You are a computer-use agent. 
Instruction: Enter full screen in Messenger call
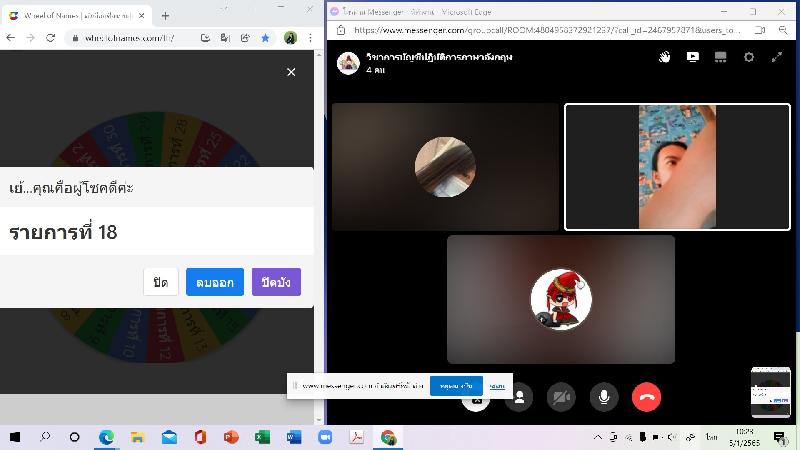(x=777, y=58)
